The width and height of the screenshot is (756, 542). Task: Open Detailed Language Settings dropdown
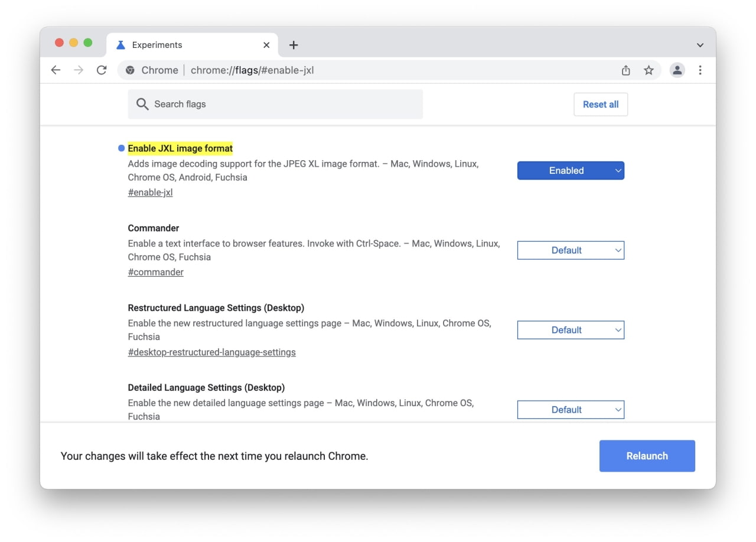point(571,410)
